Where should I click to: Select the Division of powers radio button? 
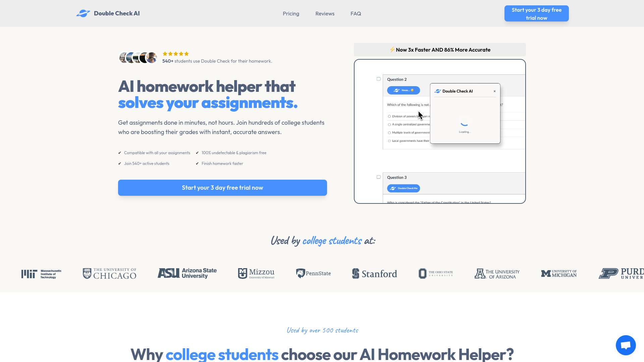click(389, 116)
